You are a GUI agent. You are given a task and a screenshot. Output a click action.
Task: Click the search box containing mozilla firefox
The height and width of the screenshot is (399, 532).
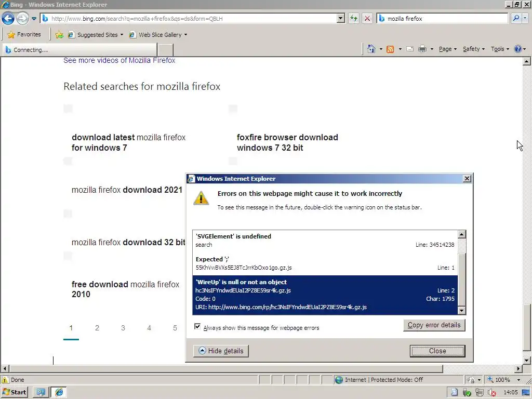(x=443, y=19)
